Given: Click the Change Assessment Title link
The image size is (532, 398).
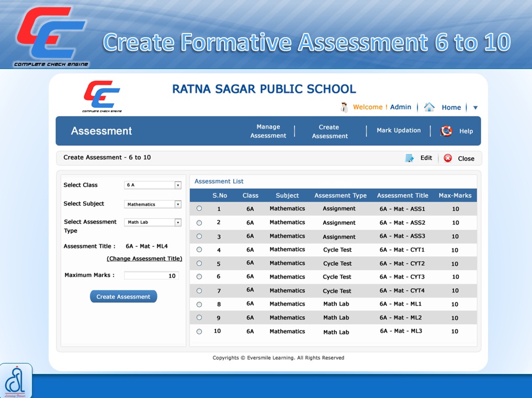Looking at the screenshot, I should pos(144,258).
